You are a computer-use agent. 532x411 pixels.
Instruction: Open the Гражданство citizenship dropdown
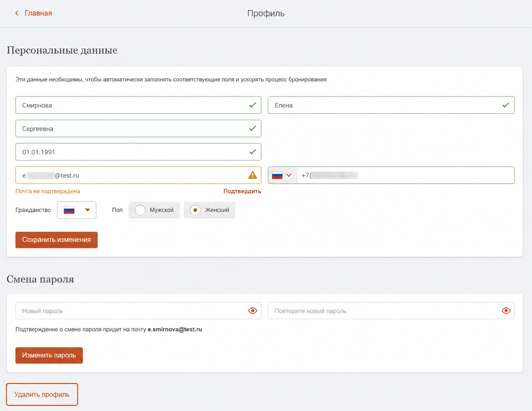pyautogui.click(x=76, y=210)
